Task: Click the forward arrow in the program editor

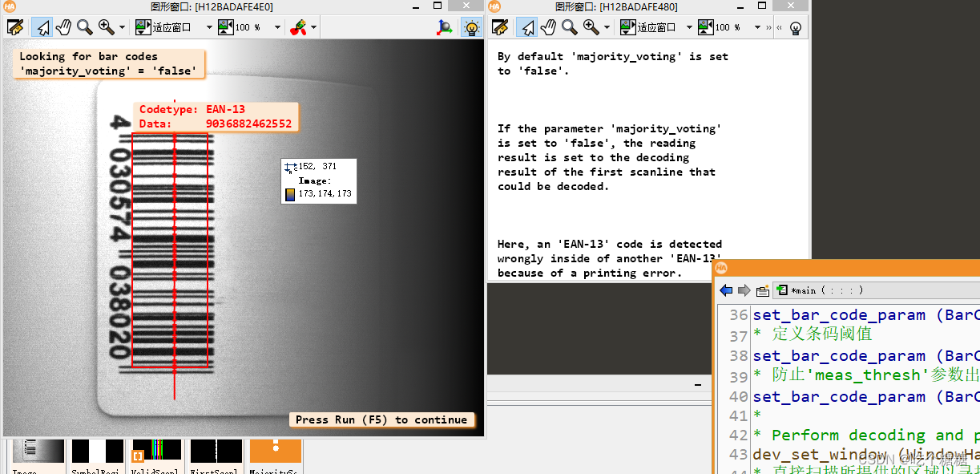Action: (x=744, y=290)
